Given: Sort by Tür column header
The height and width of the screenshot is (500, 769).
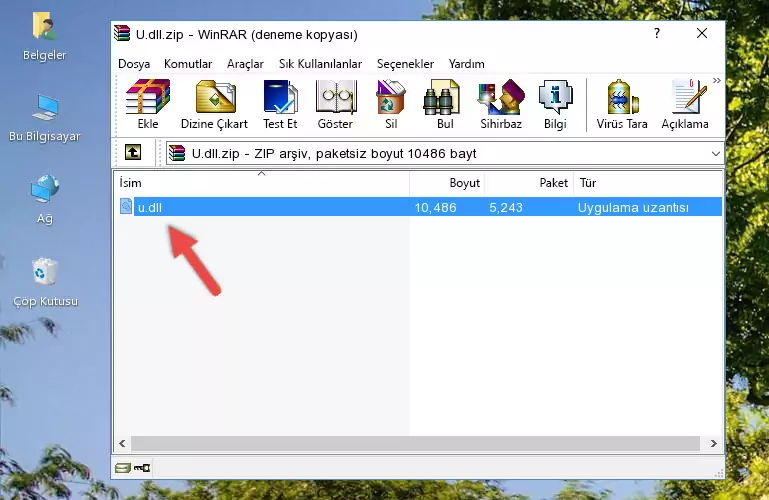Looking at the screenshot, I should [x=648, y=183].
